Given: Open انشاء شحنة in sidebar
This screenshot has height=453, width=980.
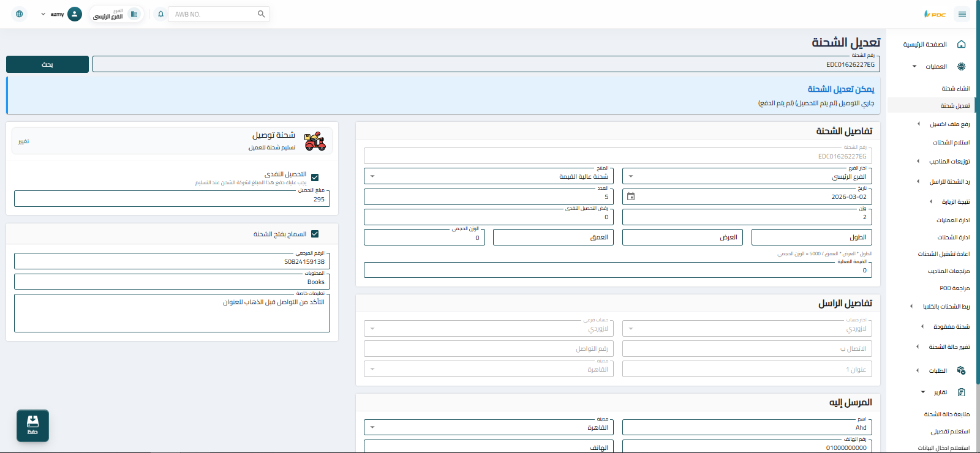Looking at the screenshot, I should [956, 89].
